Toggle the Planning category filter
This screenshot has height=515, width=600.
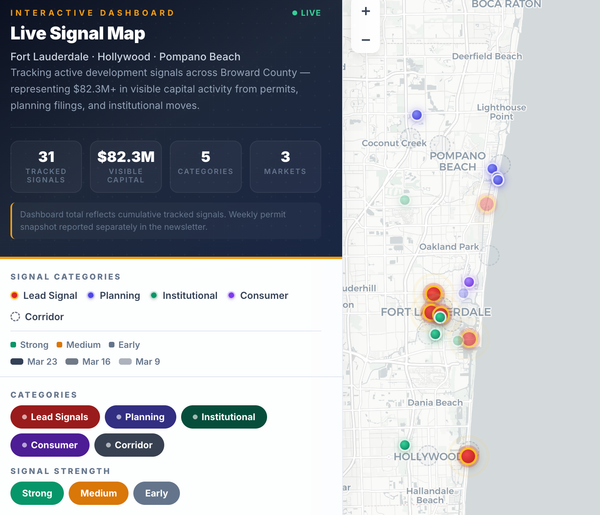point(140,417)
